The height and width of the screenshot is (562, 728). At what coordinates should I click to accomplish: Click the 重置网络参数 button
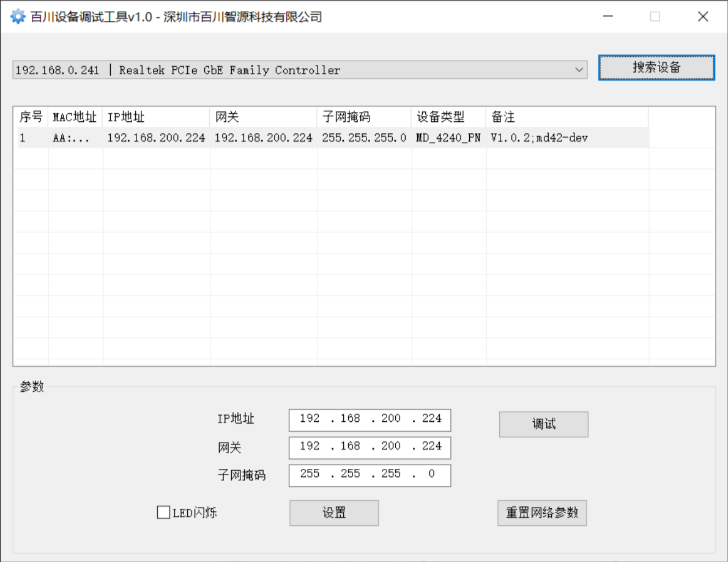[x=541, y=513]
